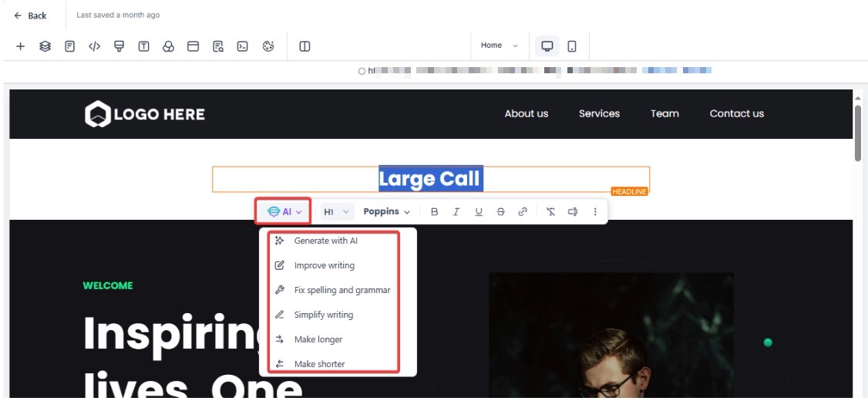Click the Large Call headline text
The image size is (868, 401).
[x=430, y=179]
